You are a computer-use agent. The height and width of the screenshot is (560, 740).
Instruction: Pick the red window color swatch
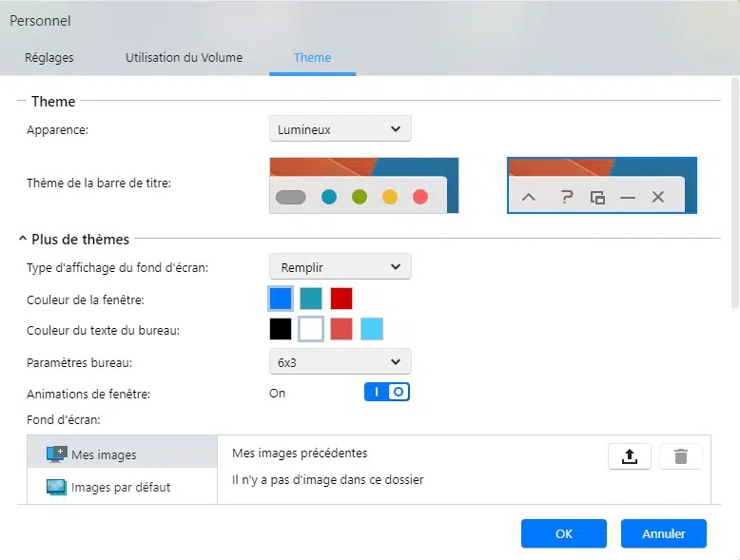pos(341,299)
